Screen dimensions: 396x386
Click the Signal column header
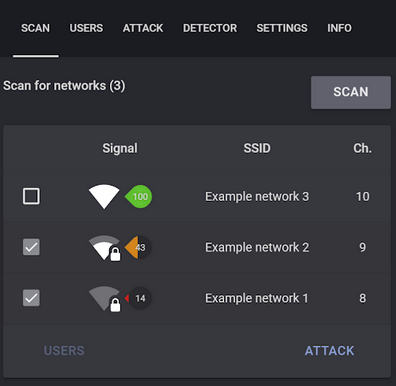[x=120, y=148]
